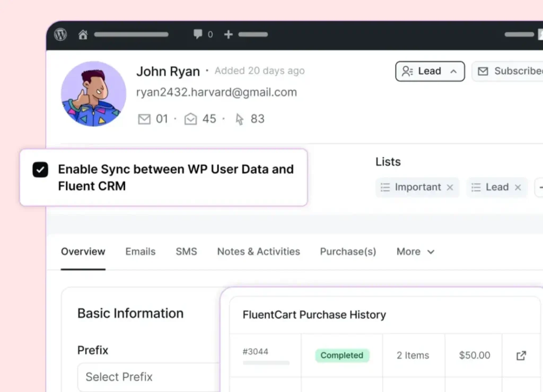Remove the Lead list tag

[x=518, y=188]
